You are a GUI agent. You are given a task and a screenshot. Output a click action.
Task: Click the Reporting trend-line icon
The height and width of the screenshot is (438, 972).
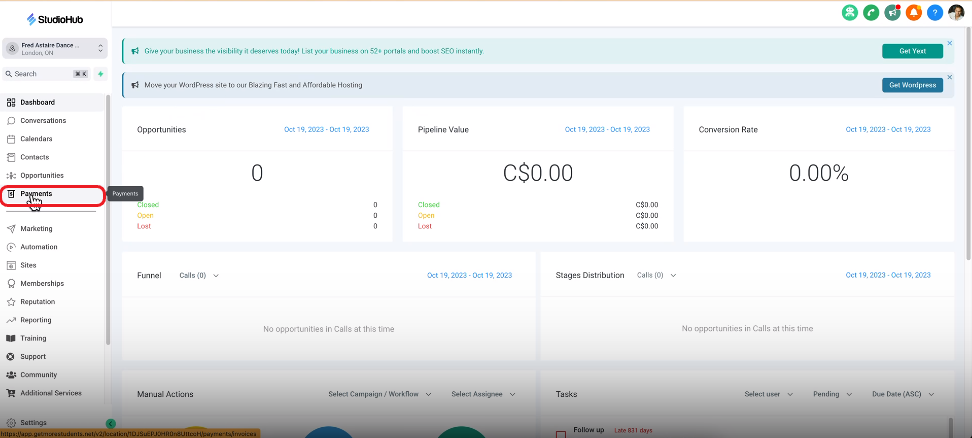coord(11,320)
